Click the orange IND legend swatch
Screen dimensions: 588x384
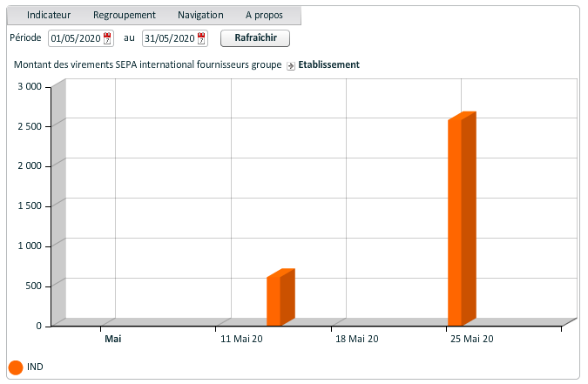pyautogui.click(x=16, y=367)
